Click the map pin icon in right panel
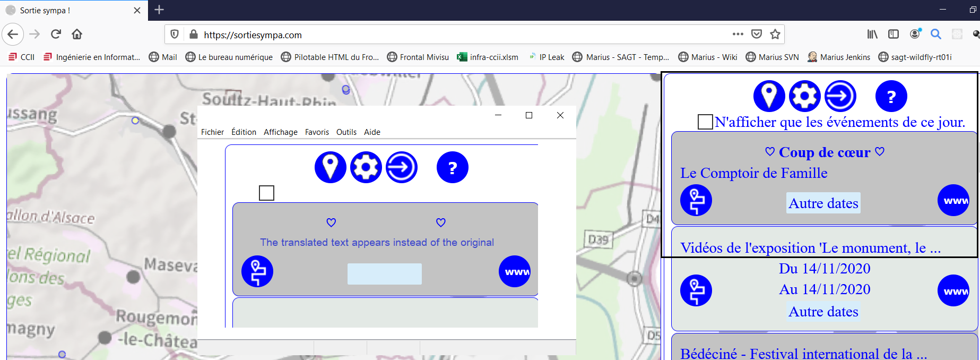The height and width of the screenshot is (360, 980). pyautogui.click(x=769, y=96)
